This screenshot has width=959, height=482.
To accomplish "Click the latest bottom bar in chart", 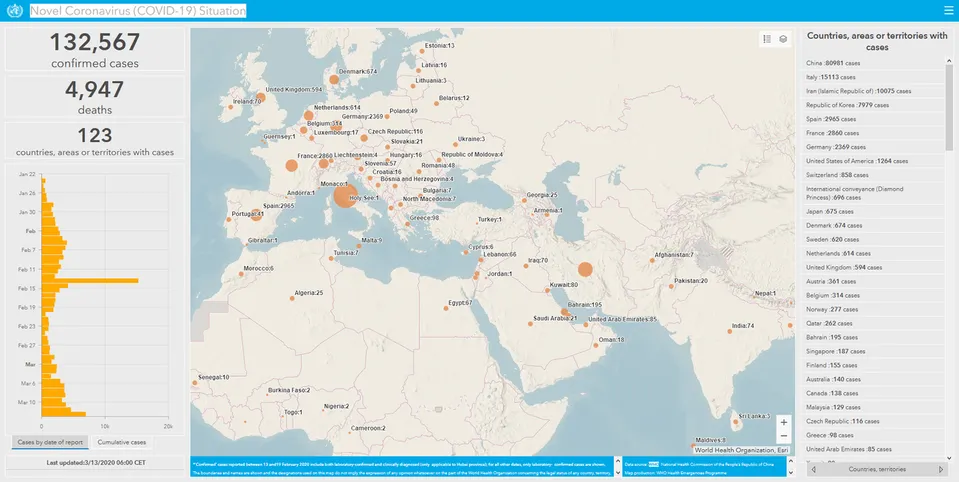I will click(x=64, y=414).
